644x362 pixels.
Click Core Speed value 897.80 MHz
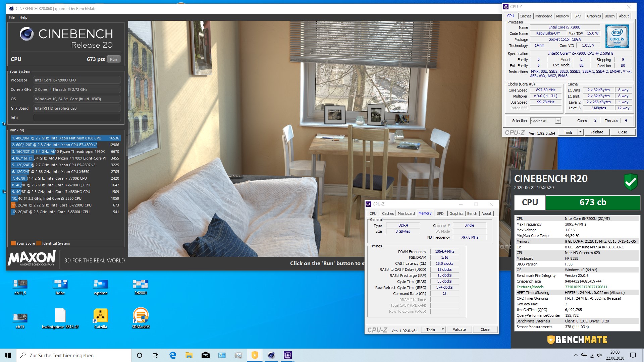point(545,90)
